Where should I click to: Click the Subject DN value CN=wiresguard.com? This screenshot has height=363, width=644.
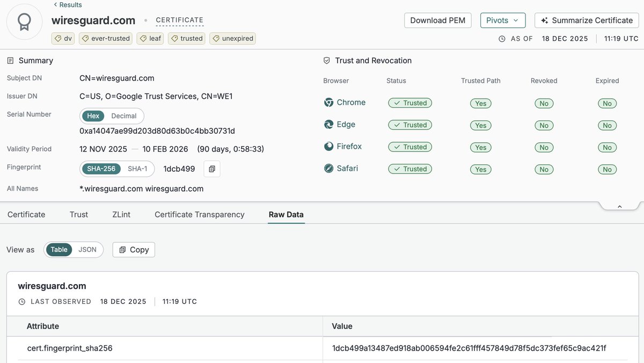pyautogui.click(x=117, y=78)
